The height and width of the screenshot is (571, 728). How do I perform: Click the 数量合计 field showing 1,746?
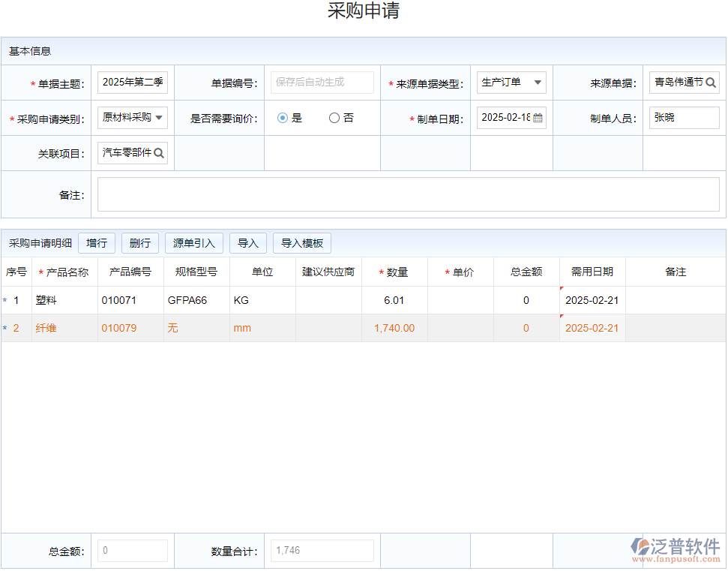click(x=322, y=550)
